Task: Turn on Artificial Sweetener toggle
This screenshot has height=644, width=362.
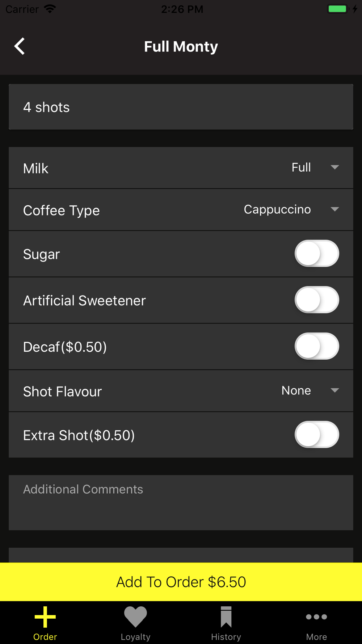Action: pos(317,300)
